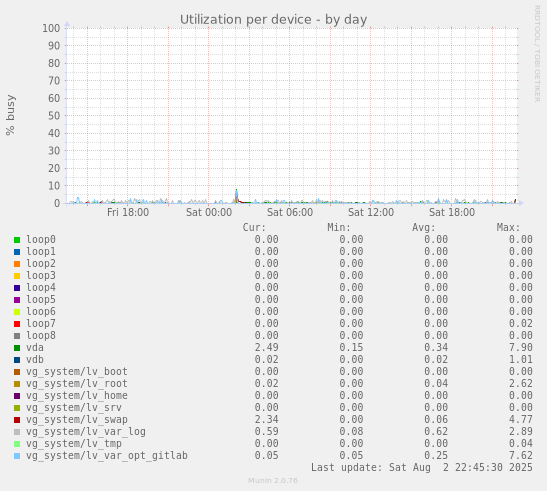The height and width of the screenshot is (491, 547).
Task: Click the lv_tmp light green legend swatch
Action: 17,444
